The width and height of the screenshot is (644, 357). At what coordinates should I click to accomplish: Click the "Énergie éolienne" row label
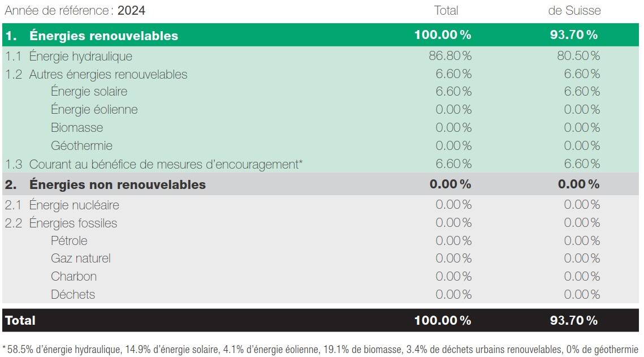pos(94,110)
